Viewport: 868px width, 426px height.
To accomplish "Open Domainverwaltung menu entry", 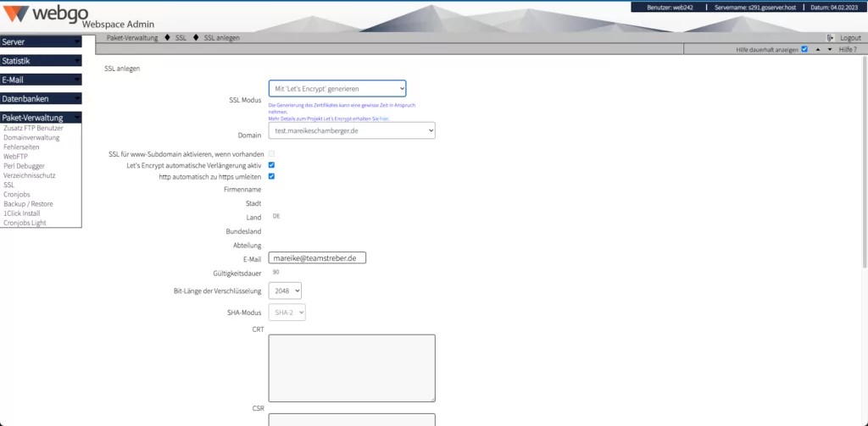I will [31, 137].
